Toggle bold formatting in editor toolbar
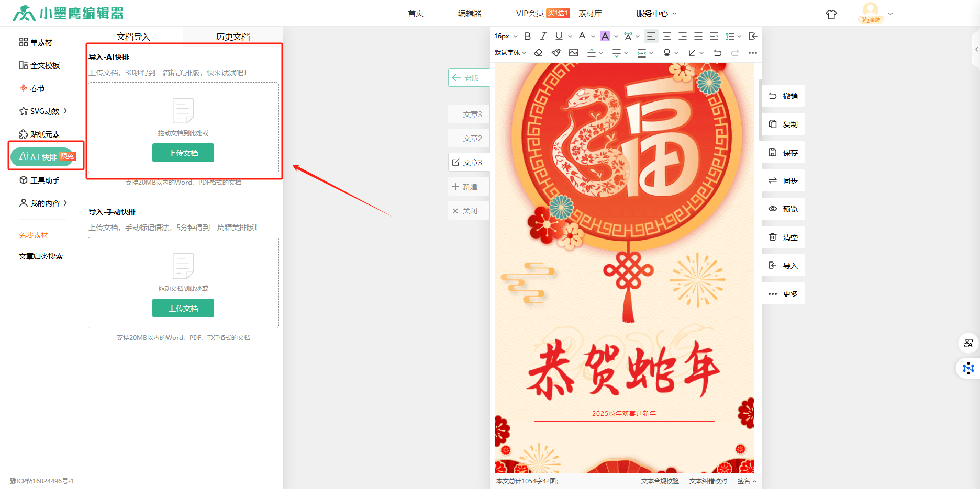The image size is (980, 489). click(x=527, y=36)
